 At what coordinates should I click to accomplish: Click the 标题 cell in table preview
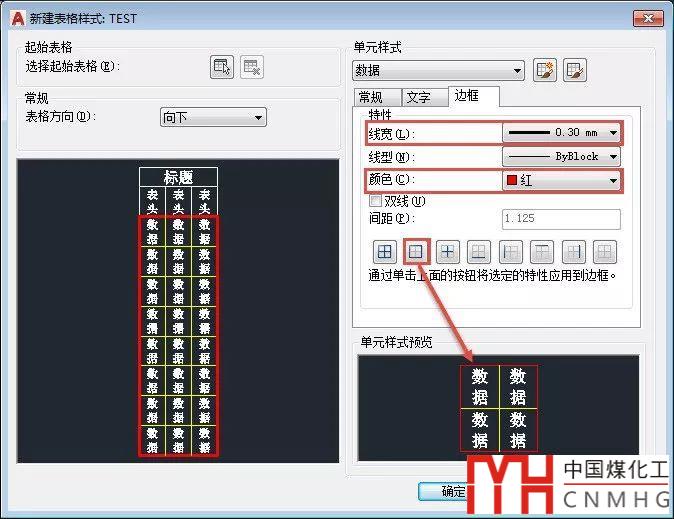tap(178, 177)
